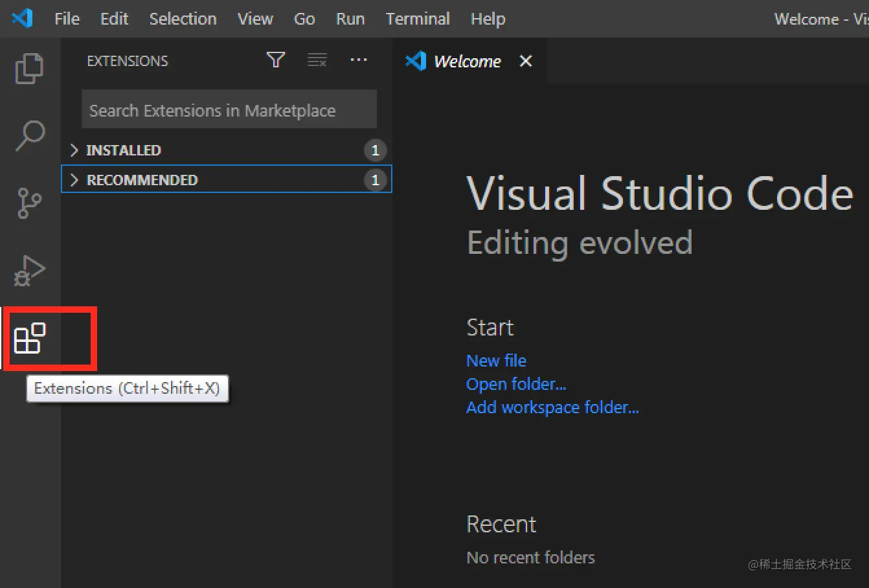This screenshot has height=588, width=869.
Task: Open the Extensions panel More Actions ellipsis
Action: click(x=359, y=60)
